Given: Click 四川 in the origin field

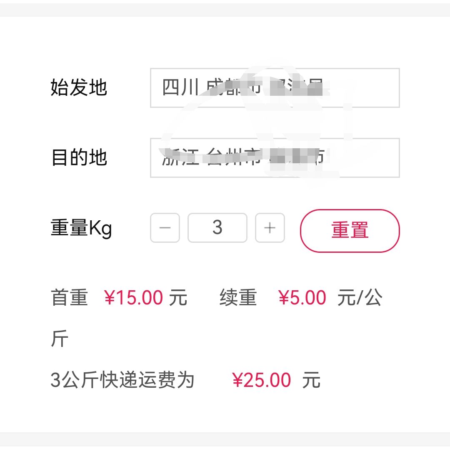Looking at the screenshot, I should coord(180,87).
